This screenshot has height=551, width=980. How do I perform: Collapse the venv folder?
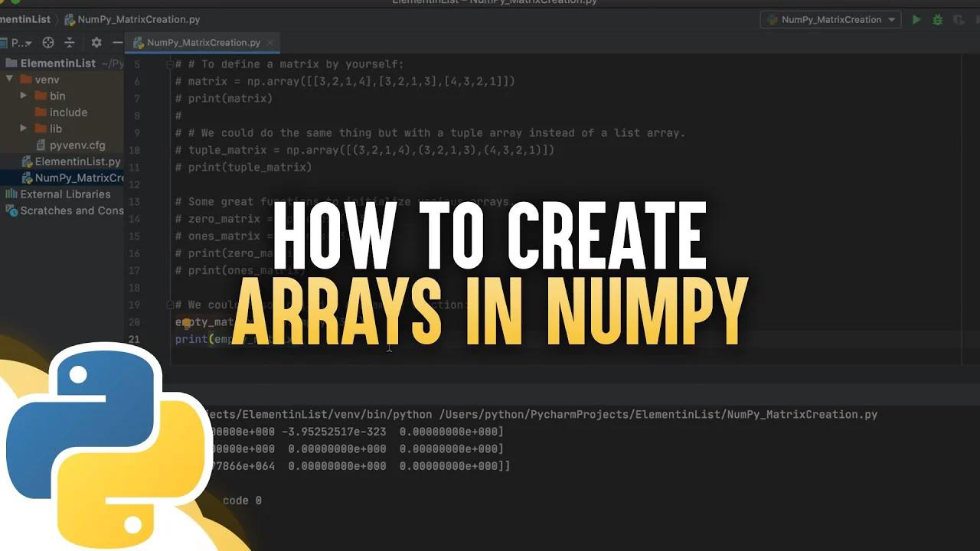[x=9, y=79]
